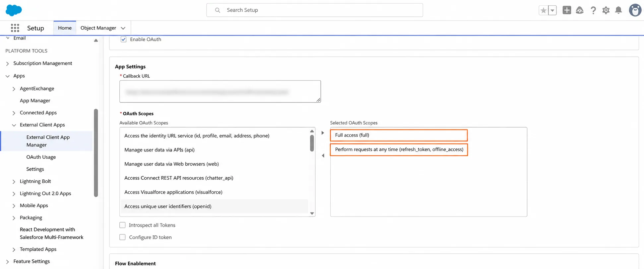This screenshot has height=269, width=644.
Task: Select Access Visualforce applications scope
Action: (214, 192)
